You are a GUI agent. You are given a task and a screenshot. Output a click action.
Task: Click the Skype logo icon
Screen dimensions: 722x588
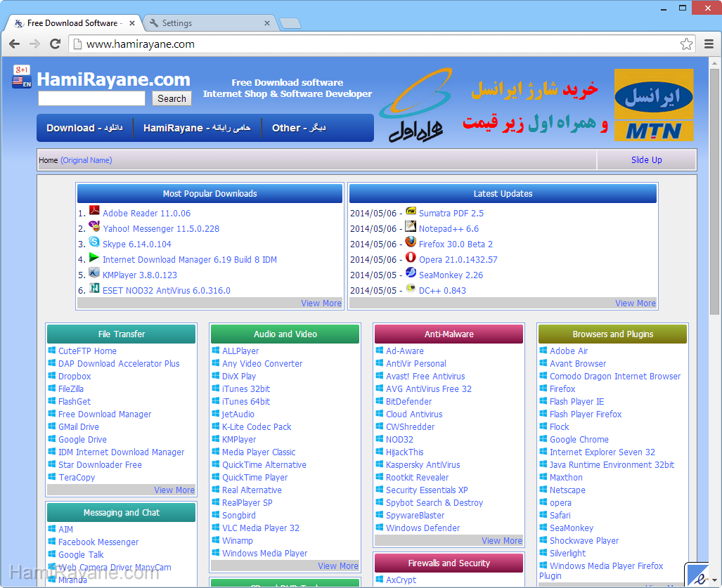pyautogui.click(x=94, y=242)
